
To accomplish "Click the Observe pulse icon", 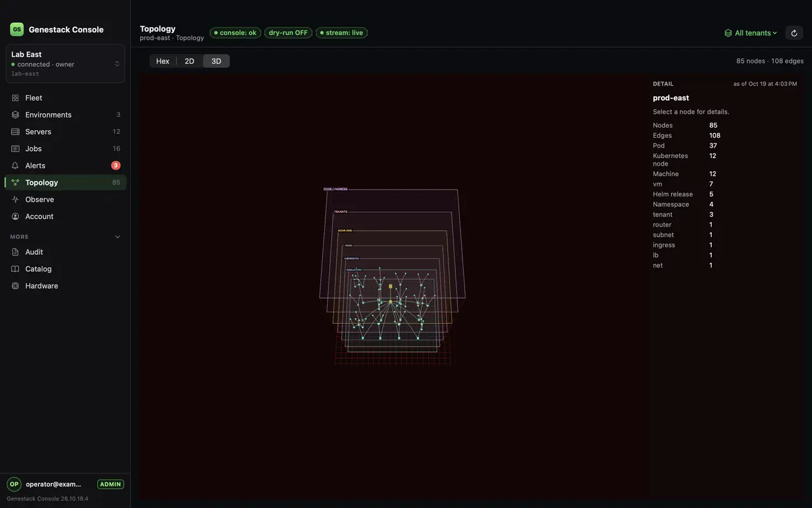I will (x=15, y=199).
